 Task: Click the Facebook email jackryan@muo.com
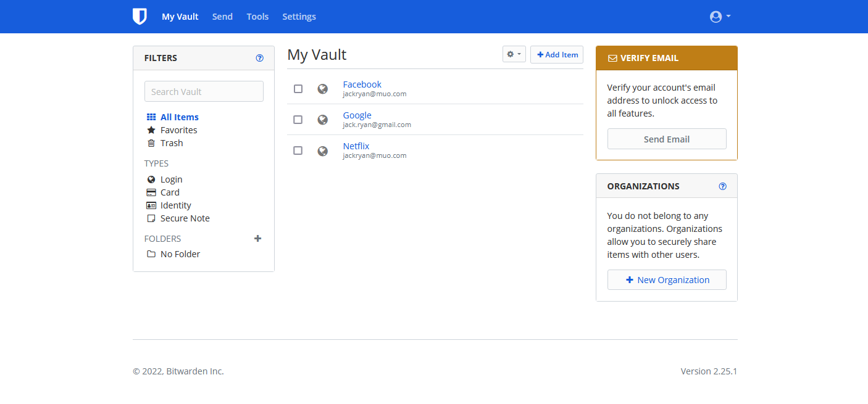click(375, 94)
